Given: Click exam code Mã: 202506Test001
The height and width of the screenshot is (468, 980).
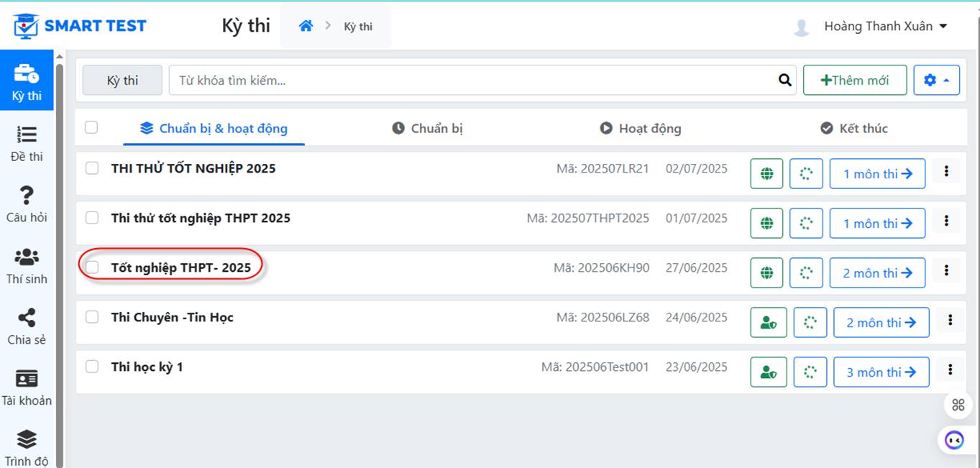Looking at the screenshot, I should click(x=595, y=367).
